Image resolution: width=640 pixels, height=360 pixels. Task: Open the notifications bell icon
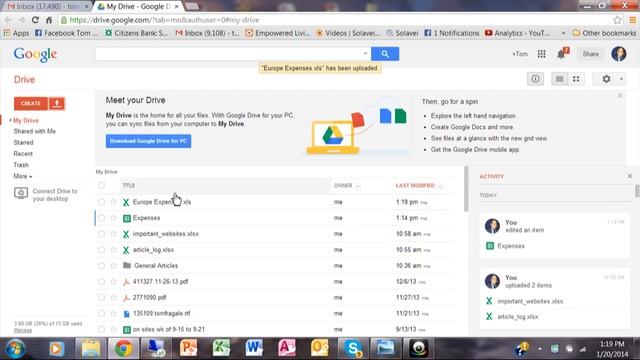point(562,54)
